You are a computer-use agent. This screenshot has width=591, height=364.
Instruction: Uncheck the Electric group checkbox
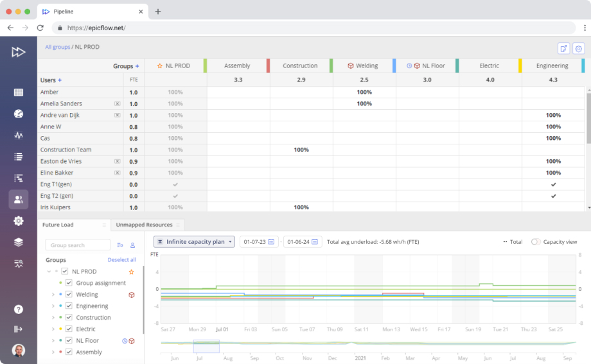69,329
